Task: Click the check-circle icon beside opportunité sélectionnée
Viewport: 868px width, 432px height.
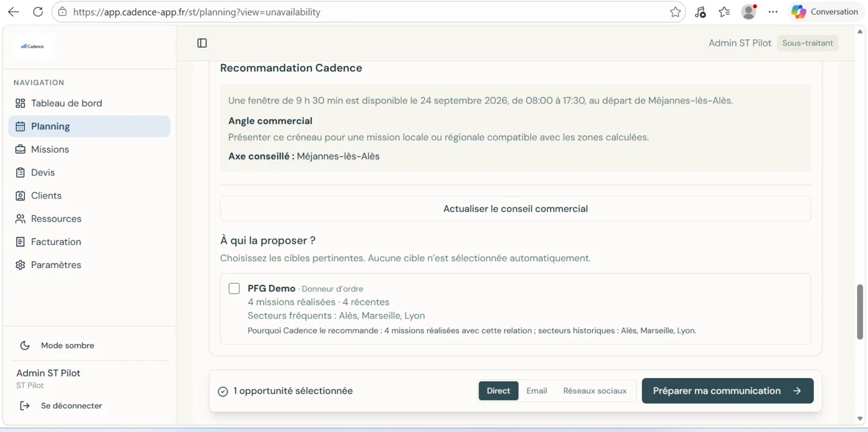Action: 223,391
